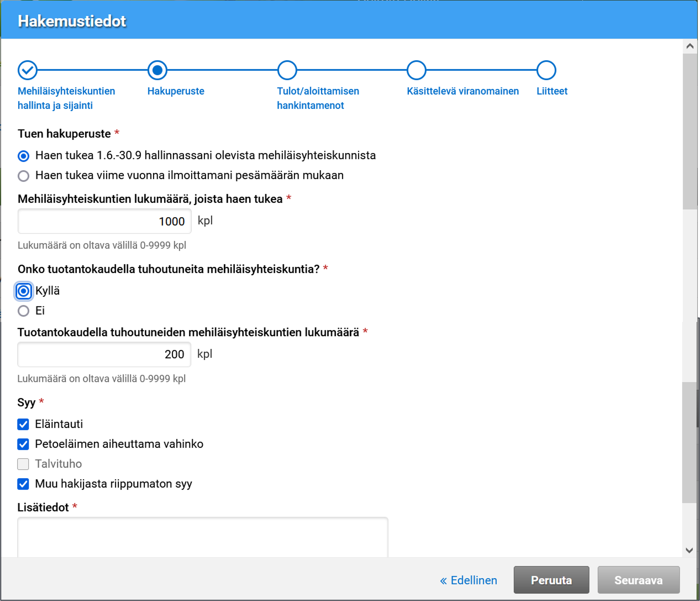Click the Liitteet step circle
The image size is (700, 601).
click(546, 70)
